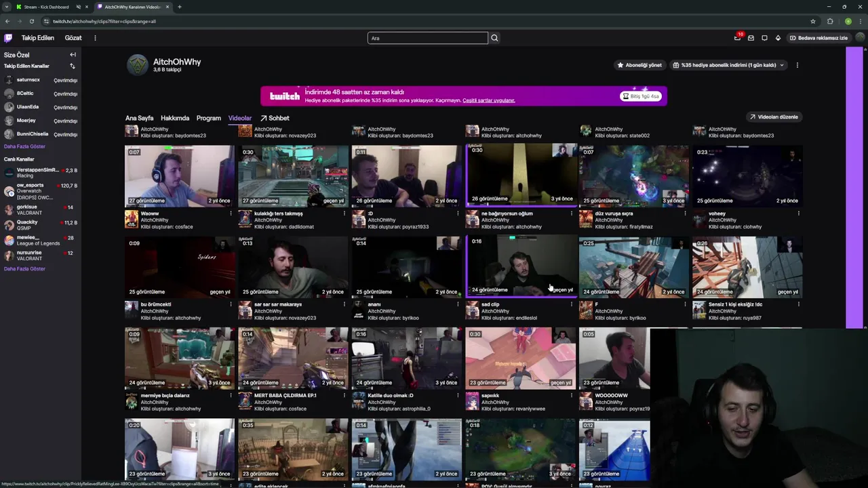Open the Chrome profile avatar
Image resolution: width=868 pixels, height=488 pixels.
[848, 21]
